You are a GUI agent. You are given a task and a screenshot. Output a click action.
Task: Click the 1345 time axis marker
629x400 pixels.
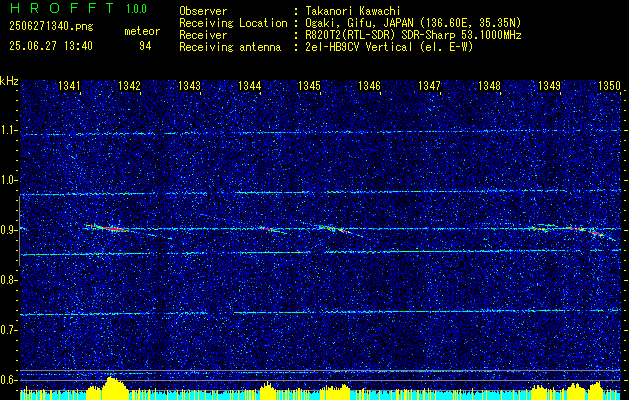[309, 85]
